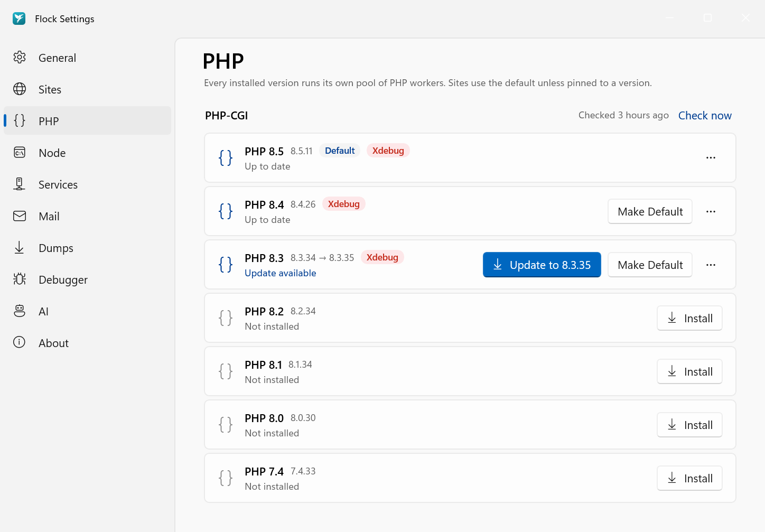Screen dimensions: 765x532
Task: Open more options for PHP 8.4
Action: 711,211
